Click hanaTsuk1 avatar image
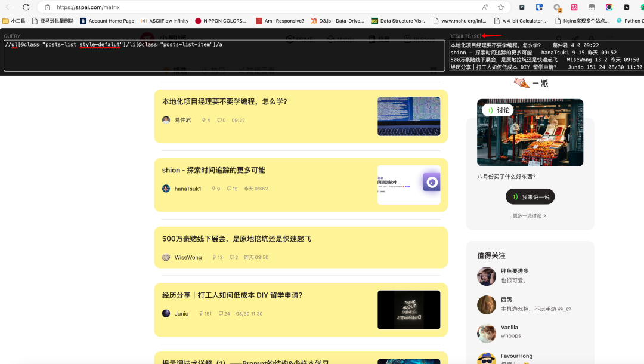The image size is (644, 364). point(166,189)
